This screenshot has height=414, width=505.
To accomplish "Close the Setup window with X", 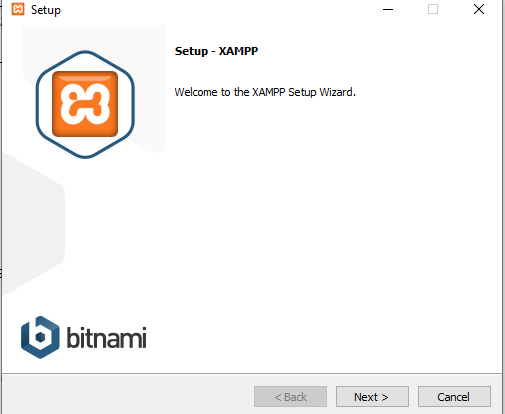I will (x=479, y=9).
